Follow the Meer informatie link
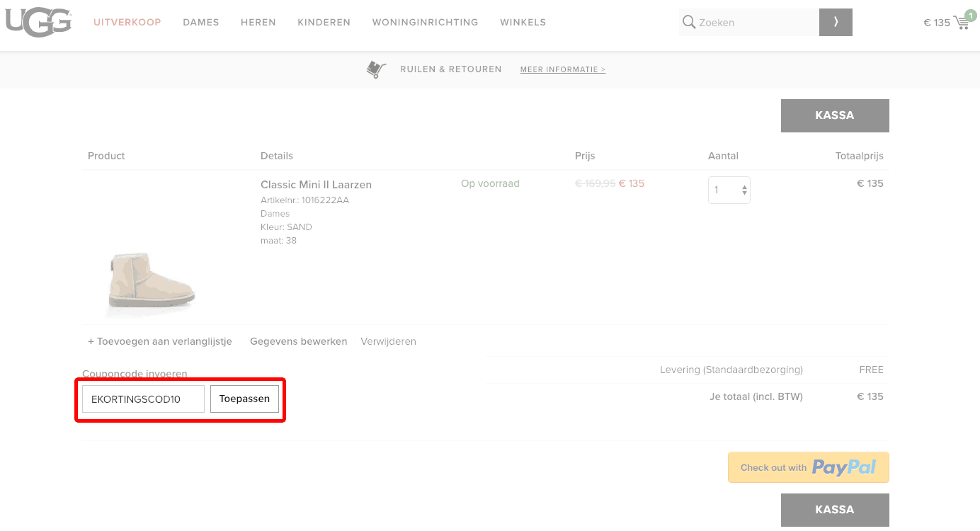The image size is (980, 531). click(563, 69)
